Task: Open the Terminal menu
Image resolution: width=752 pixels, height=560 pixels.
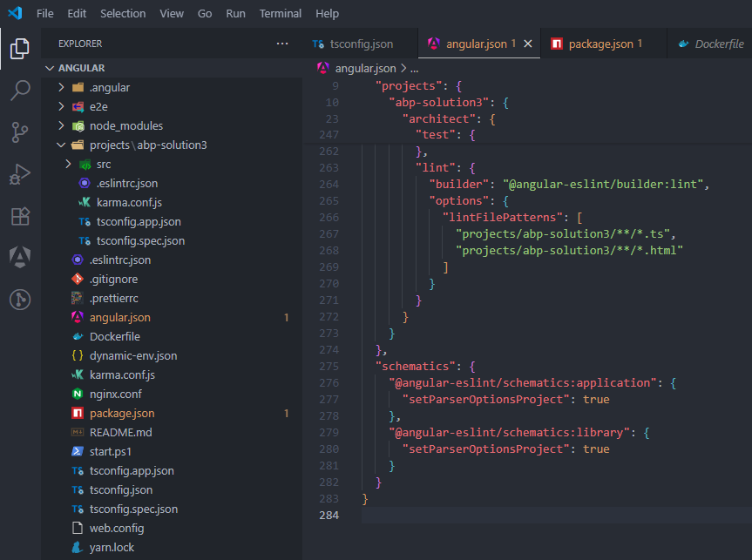Action: [x=280, y=14]
